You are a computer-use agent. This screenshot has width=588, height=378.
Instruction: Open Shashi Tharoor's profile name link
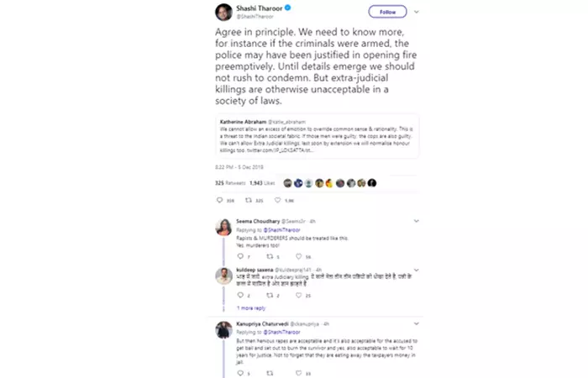tap(258, 9)
